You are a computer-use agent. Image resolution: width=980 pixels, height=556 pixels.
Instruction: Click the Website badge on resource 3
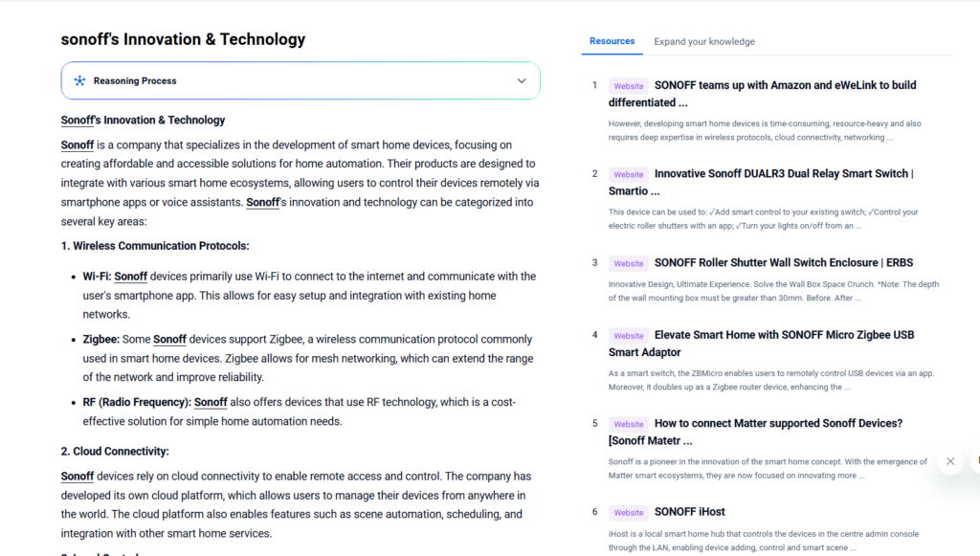click(629, 263)
